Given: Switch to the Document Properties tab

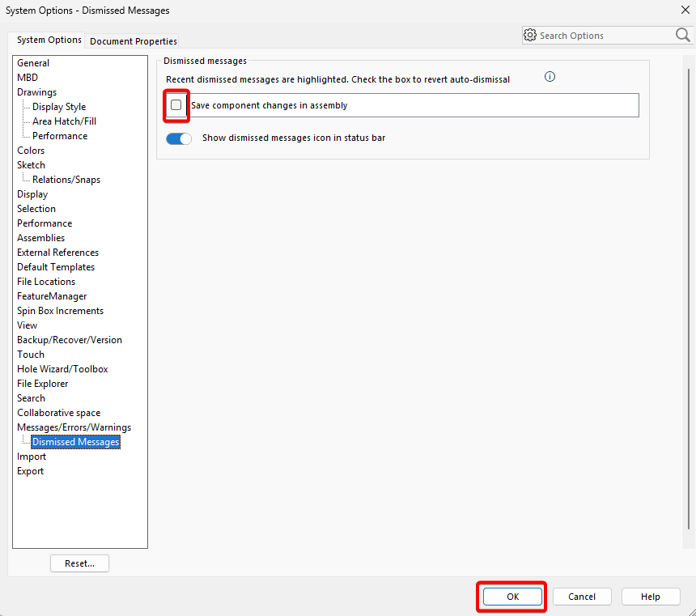Looking at the screenshot, I should point(134,41).
